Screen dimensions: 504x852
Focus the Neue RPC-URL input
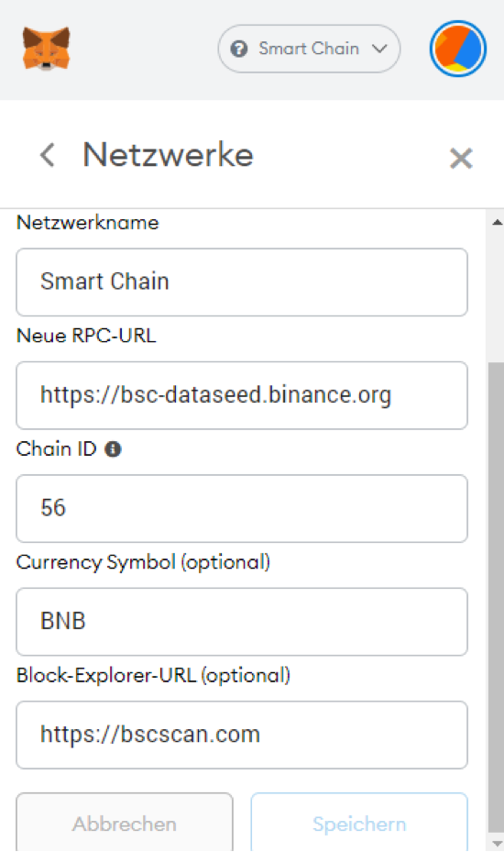[242, 395]
